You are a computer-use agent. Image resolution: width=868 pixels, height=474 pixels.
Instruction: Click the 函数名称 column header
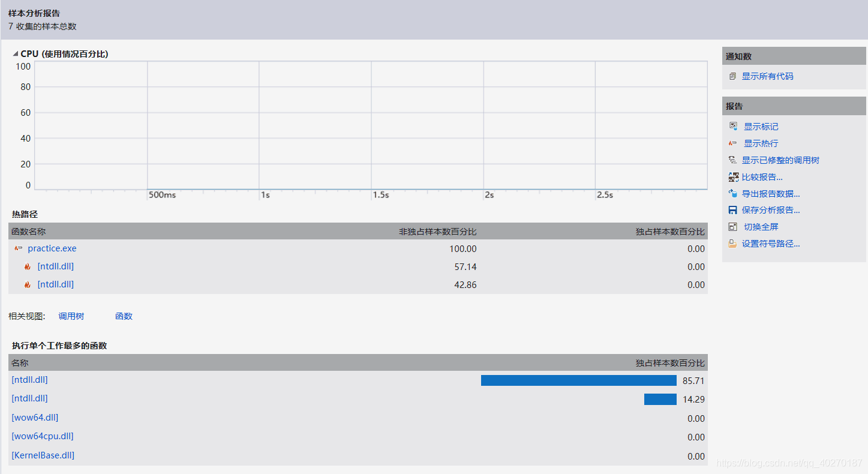click(x=28, y=232)
